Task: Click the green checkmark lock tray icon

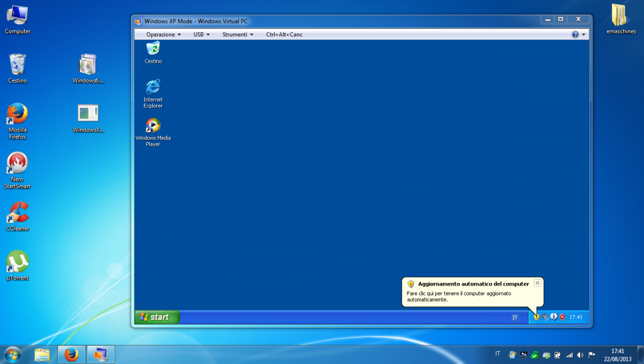Action: pos(535,355)
